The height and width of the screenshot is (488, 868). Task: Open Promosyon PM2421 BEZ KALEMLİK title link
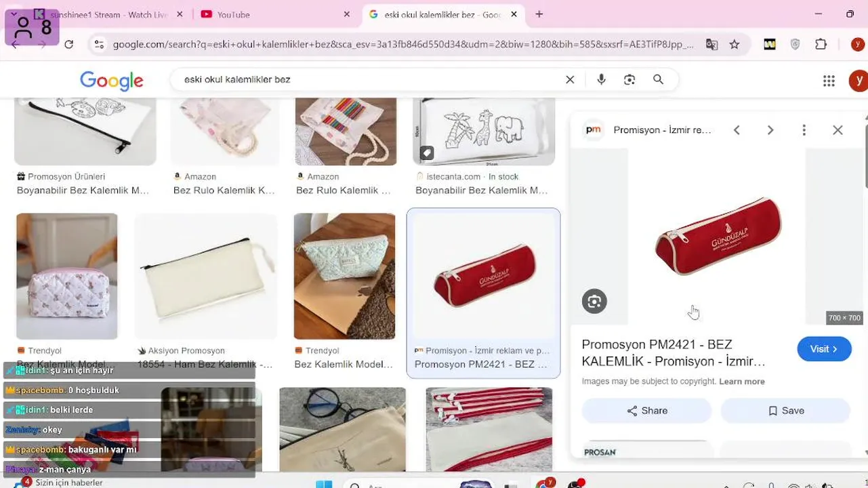674,353
